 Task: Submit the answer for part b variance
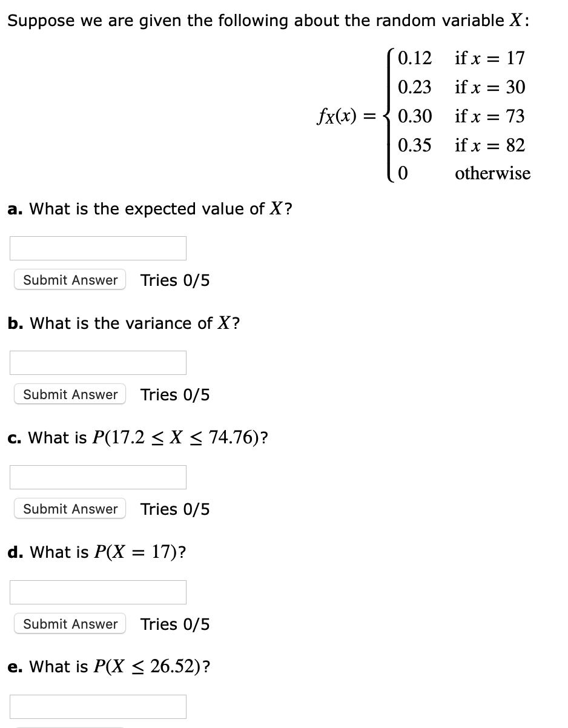pos(69,394)
